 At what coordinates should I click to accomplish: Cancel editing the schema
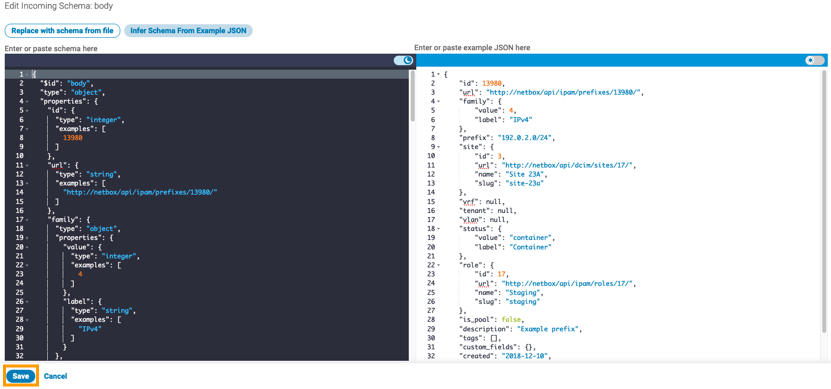[x=56, y=376]
